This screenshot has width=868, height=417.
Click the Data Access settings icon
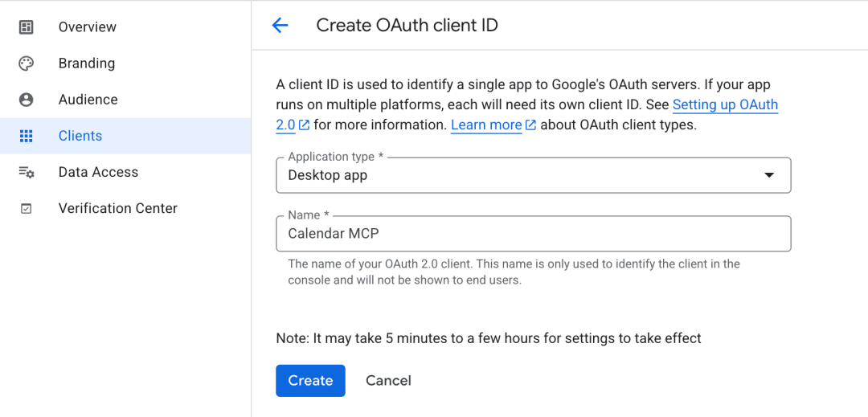click(26, 173)
